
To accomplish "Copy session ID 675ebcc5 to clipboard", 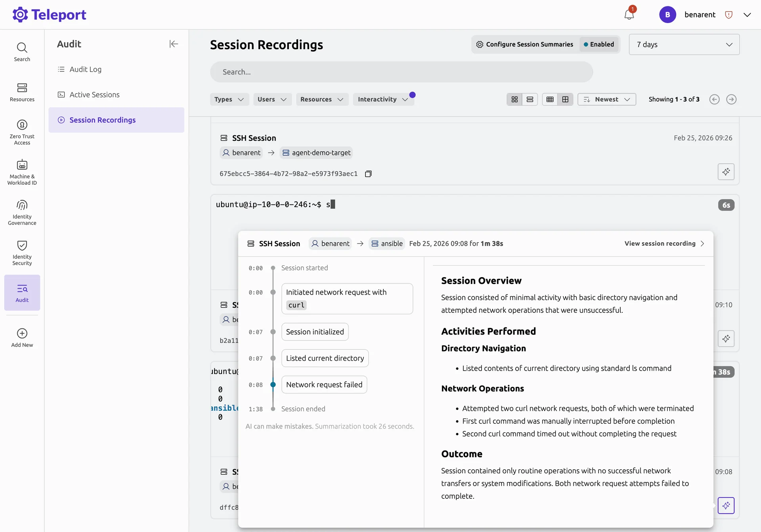I will (368, 174).
